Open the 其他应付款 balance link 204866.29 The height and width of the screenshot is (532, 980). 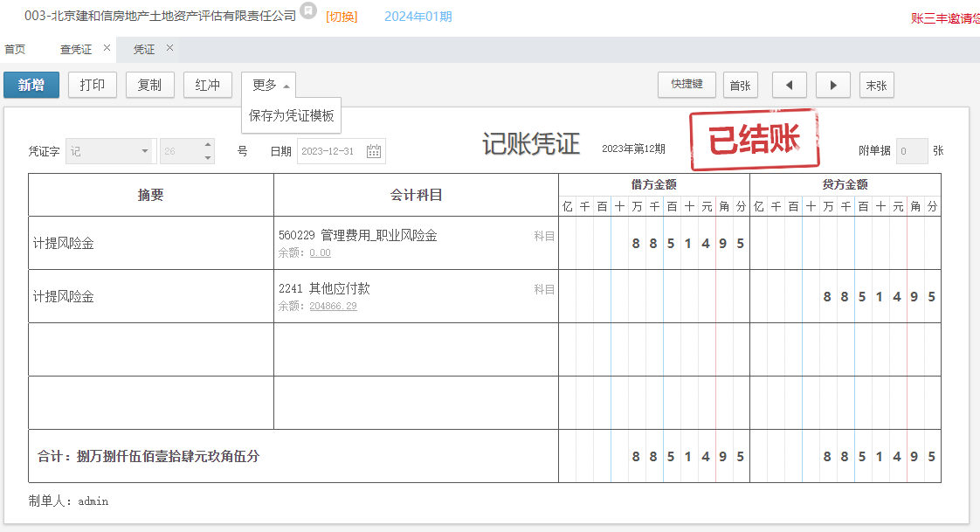pos(333,307)
